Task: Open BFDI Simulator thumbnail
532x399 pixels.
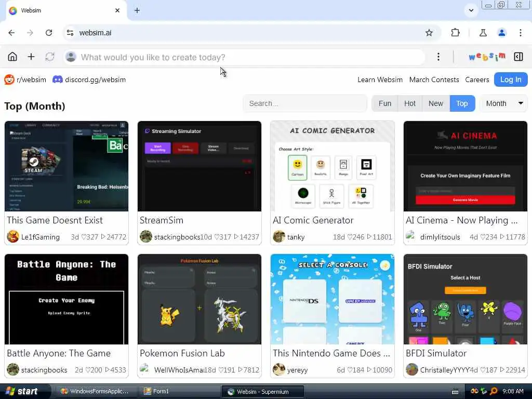Action: (465, 299)
